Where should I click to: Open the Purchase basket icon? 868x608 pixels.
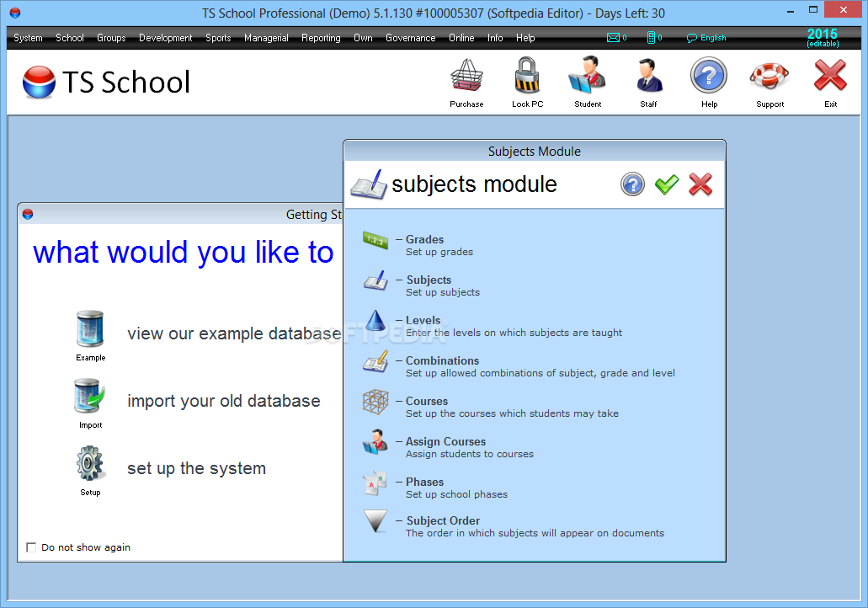[466, 75]
